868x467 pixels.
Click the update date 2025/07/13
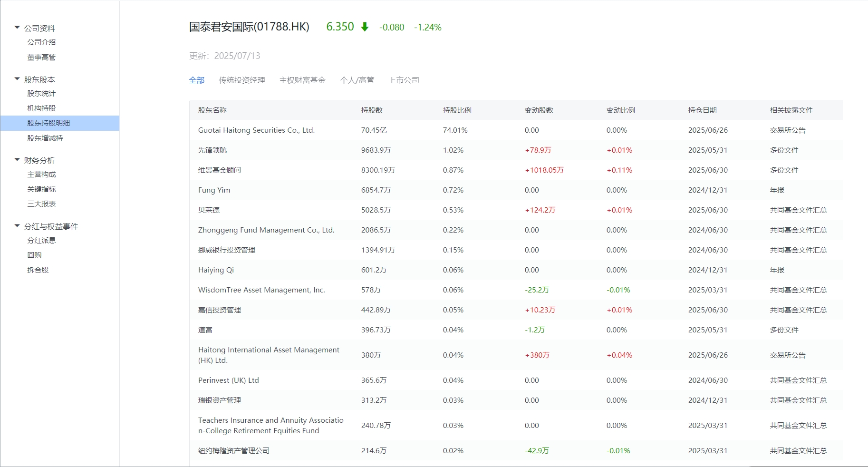237,56
